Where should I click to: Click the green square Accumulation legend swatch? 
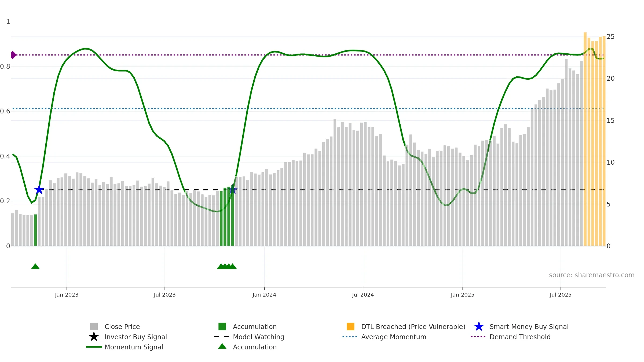point(222,327)
